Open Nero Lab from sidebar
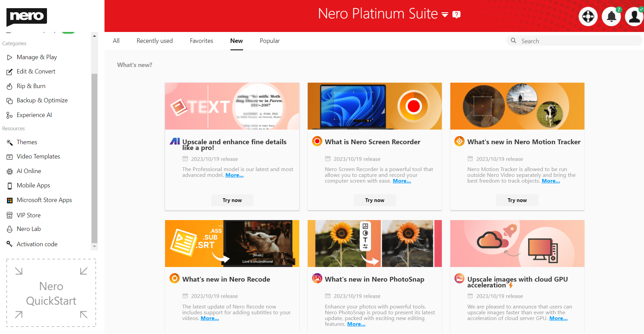This screenshot has width=644, height=334. tap(29, 229)
